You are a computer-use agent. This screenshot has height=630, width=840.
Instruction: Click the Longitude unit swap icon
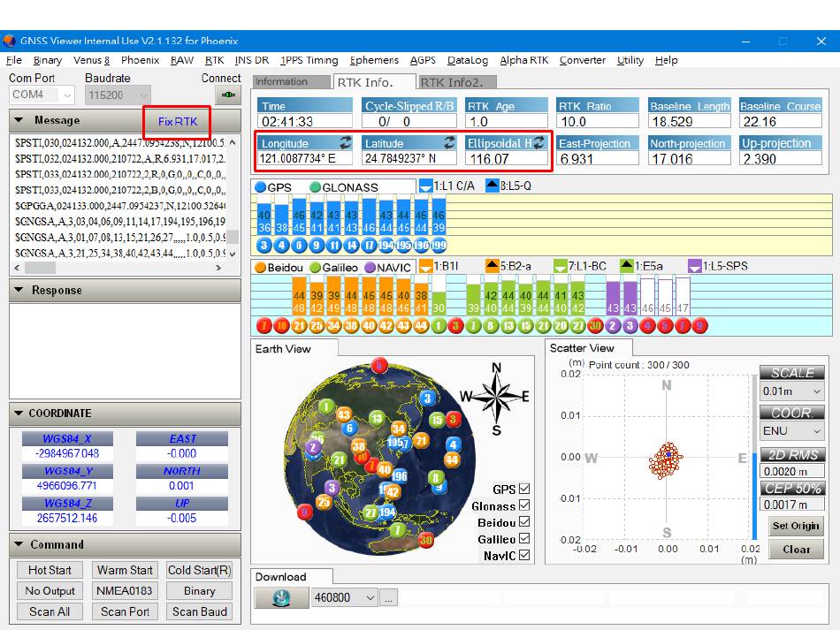(346, 142)
